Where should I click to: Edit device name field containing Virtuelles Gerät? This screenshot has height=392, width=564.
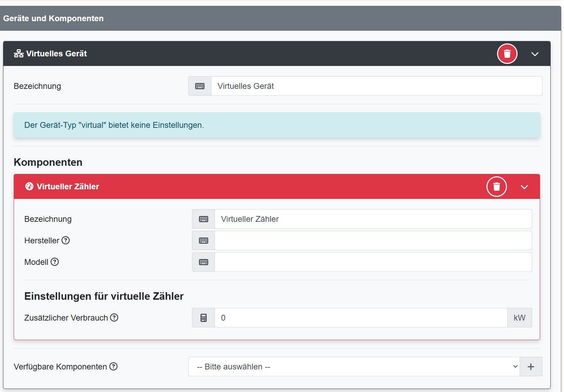[x=376, y=86]
